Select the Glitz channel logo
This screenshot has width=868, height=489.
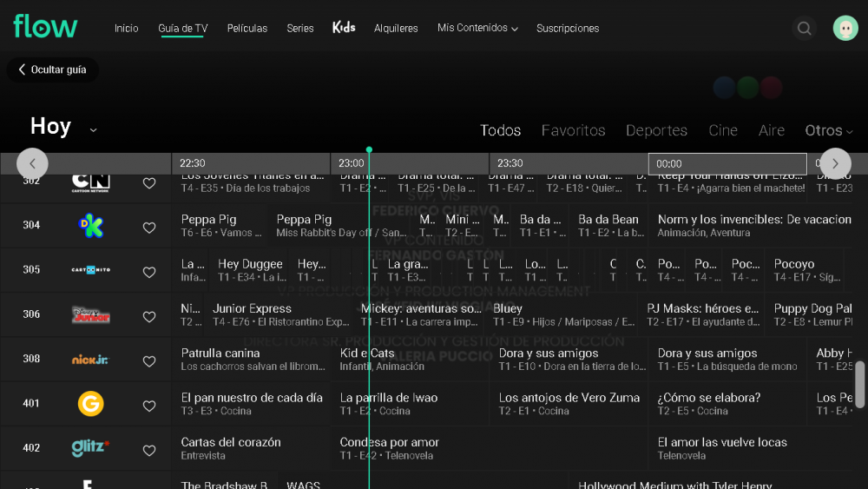pyautogui.click(x=90, y=448)
